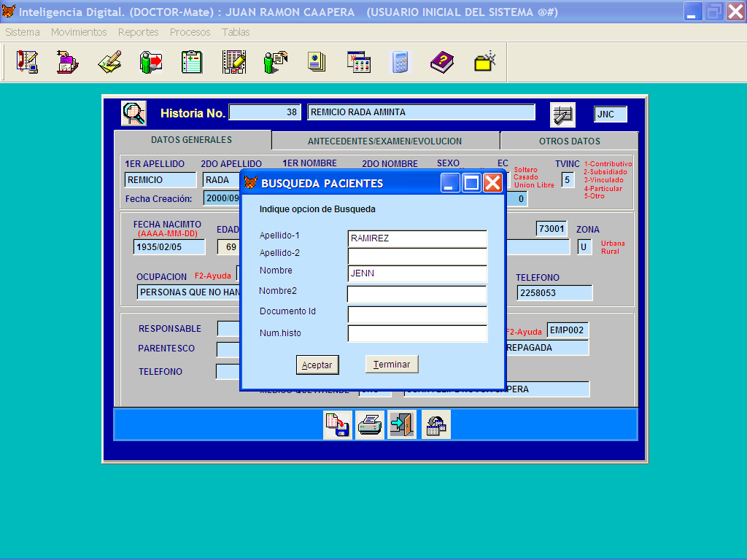747x560 pixels.
Task: Open the Reportes menu
Action: point(138,32)
